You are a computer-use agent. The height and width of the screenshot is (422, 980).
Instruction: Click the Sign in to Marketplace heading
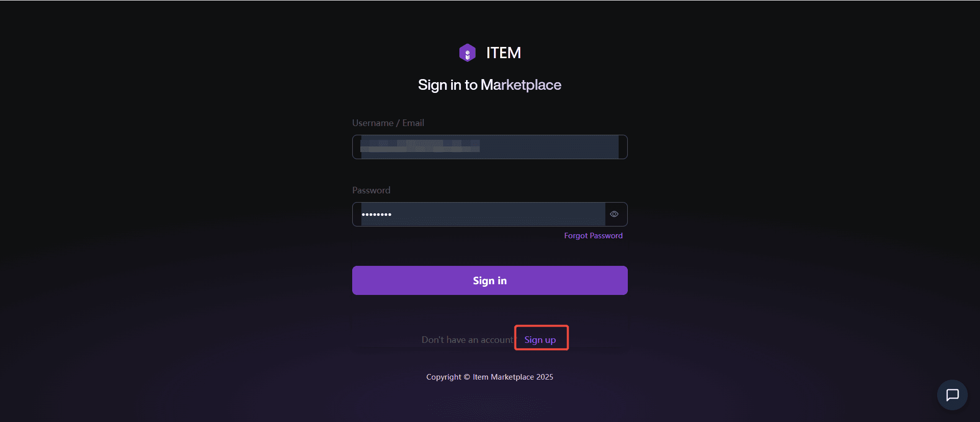489,85
